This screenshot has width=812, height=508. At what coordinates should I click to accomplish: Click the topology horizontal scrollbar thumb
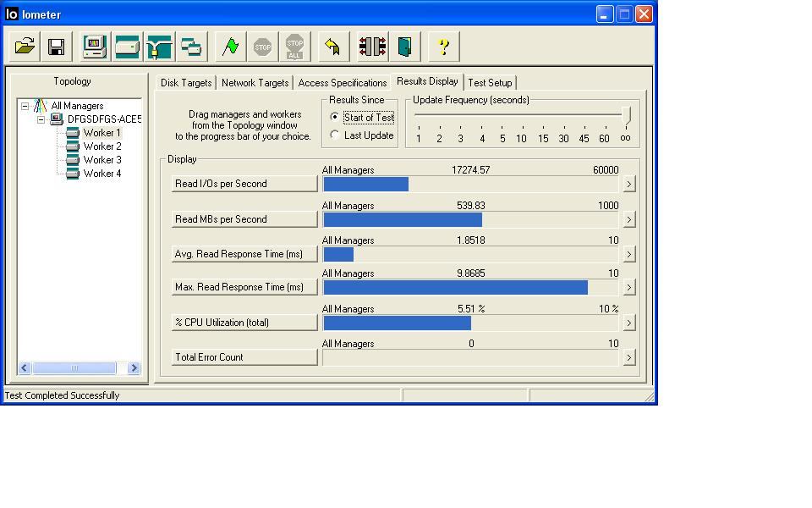click(x=74, y=368)
